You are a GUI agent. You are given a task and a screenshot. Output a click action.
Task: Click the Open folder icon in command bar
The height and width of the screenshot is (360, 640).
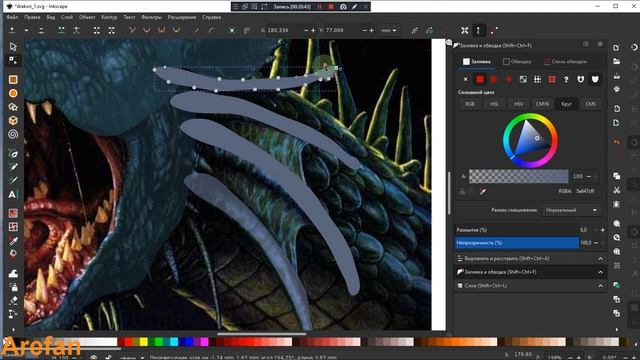(616, 61)
